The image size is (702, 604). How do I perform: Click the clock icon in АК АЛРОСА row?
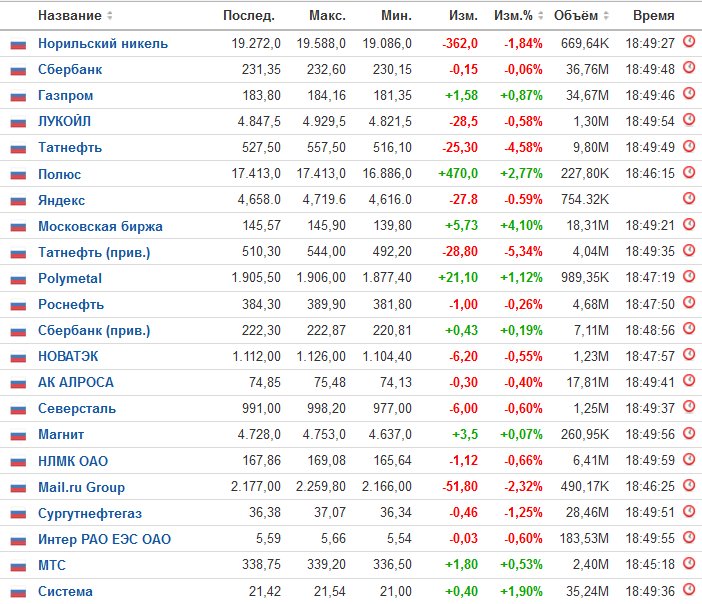pos(689,381)
